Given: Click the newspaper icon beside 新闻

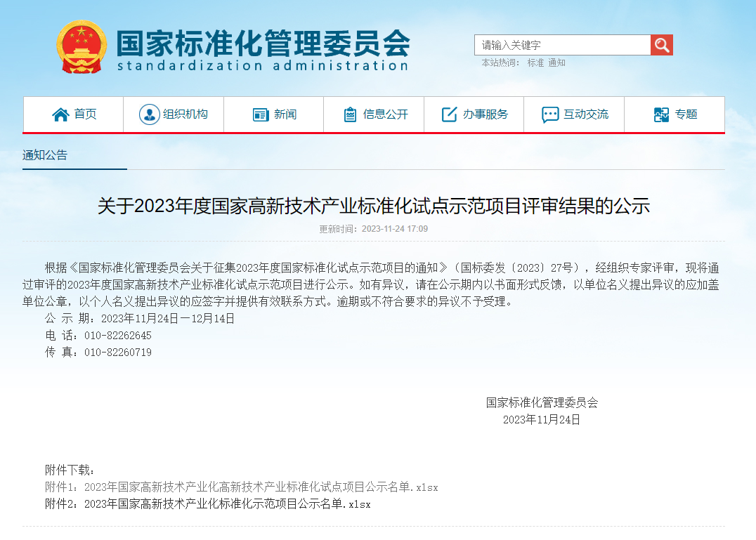Looking at the screenshot, I should pos(261,114).
